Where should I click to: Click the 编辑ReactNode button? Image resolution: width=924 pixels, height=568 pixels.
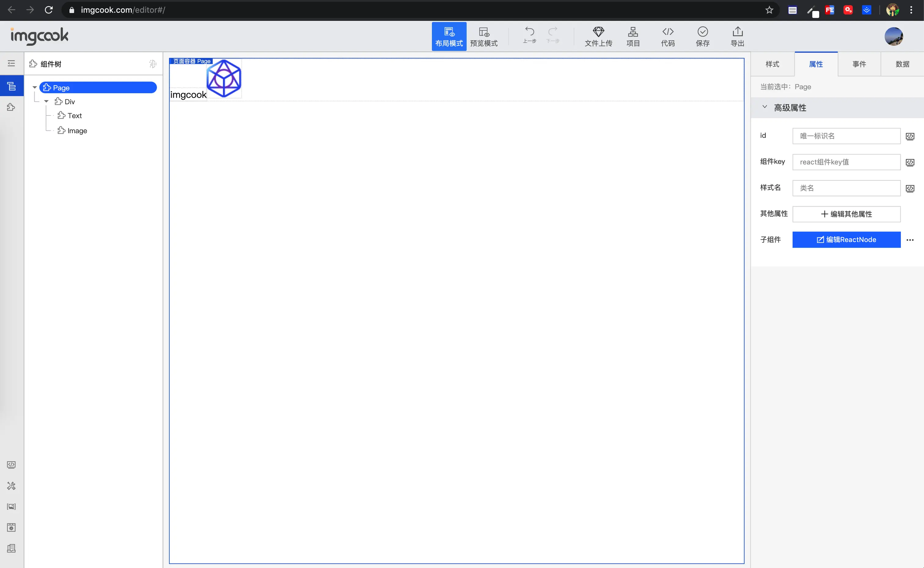click(x=846, y=240)
